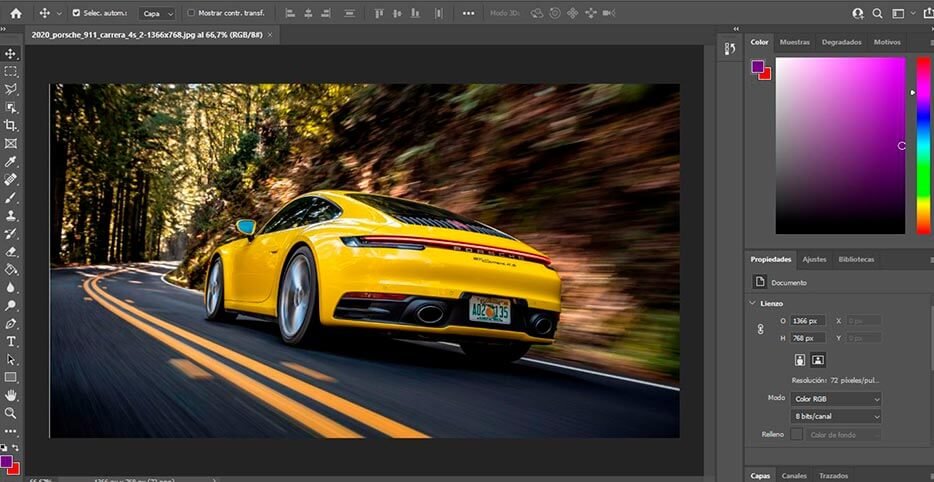Pick the Type (T) tool
This screenshot has width=934, height=482.
coord(11,341)
